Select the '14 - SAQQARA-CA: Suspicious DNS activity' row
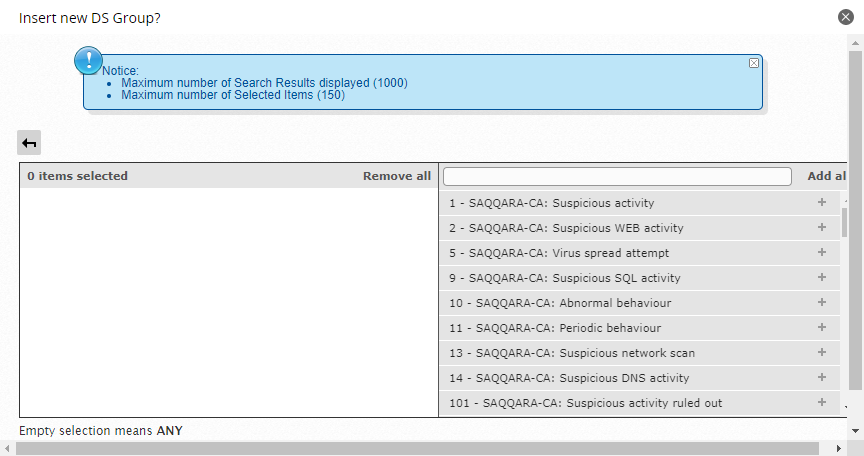The width and height of the screenshot is (864, 456). [640, 378]
